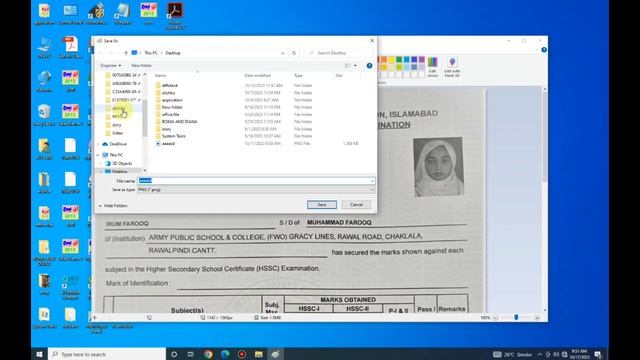
Task: Select the green color swatch in Paint palette
Action: (x=399, y=60)
